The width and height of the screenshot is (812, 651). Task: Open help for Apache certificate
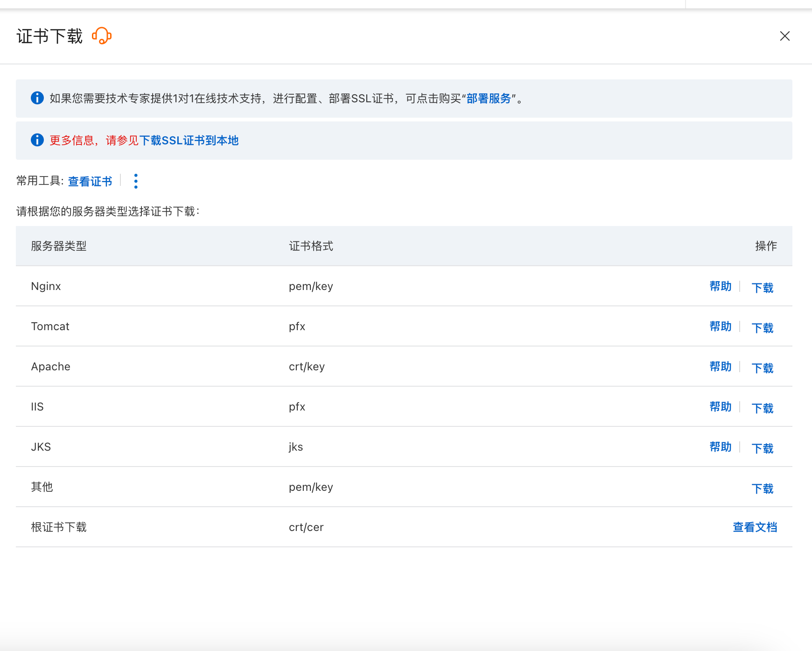pos(720,367)
